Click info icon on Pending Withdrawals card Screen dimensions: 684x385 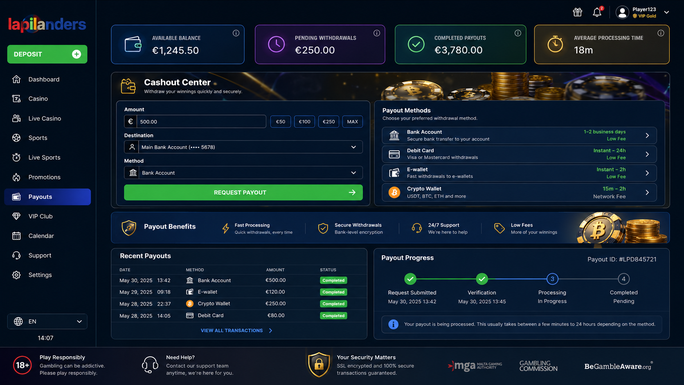(x=376, y=33)
